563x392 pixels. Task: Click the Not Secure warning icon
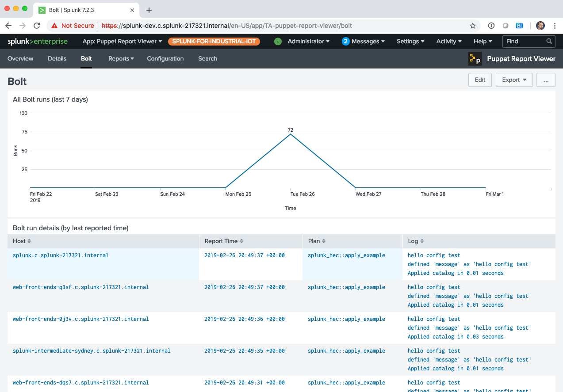click(54, 26)
